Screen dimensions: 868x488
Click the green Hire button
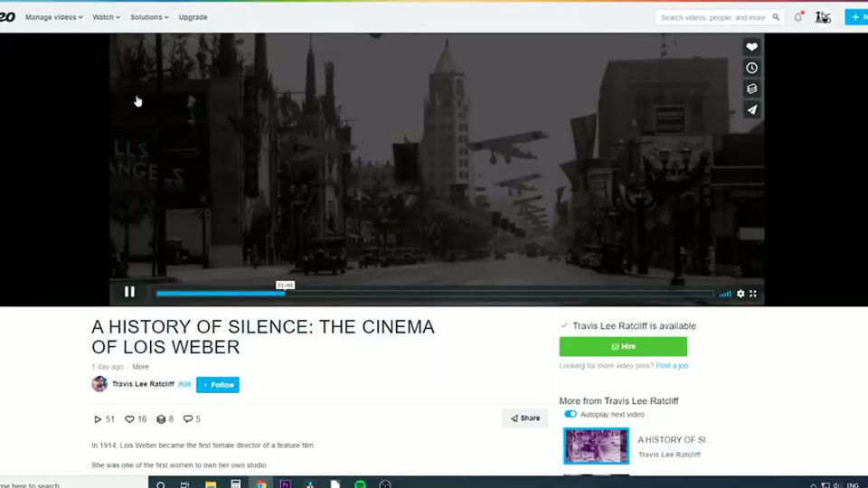[623, 346]
